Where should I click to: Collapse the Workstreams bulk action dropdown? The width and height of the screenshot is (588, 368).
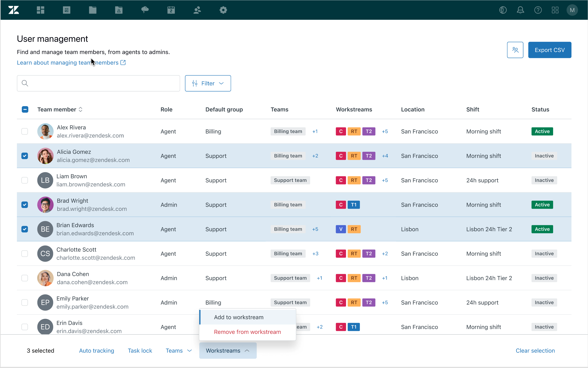click(228, 351)
